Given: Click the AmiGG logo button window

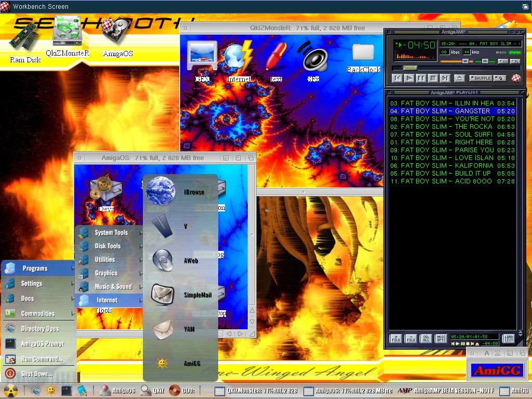Looking at the screenshot, I should 498,370.
